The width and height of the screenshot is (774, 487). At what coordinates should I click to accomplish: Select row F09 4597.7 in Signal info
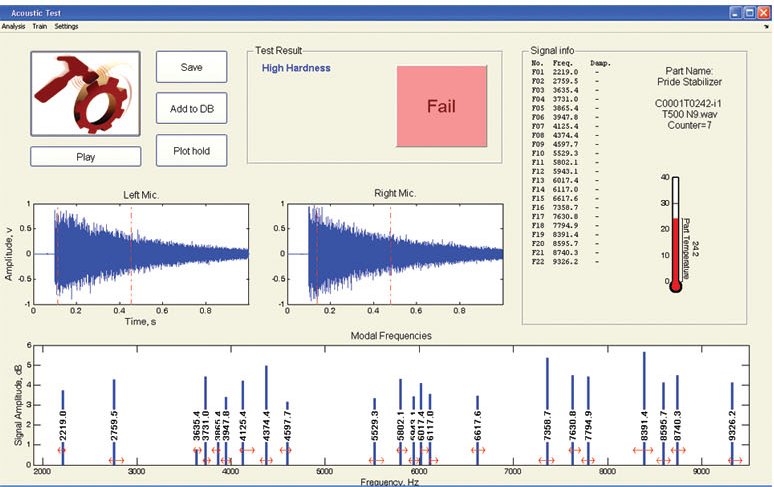click(x=566, y=144)
